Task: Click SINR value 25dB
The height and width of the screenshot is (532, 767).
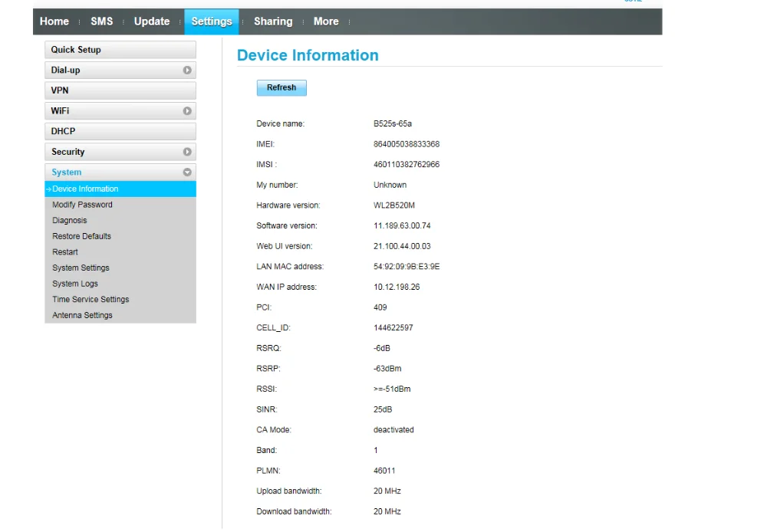Action: pyautogui.click(x=383, y=409)
